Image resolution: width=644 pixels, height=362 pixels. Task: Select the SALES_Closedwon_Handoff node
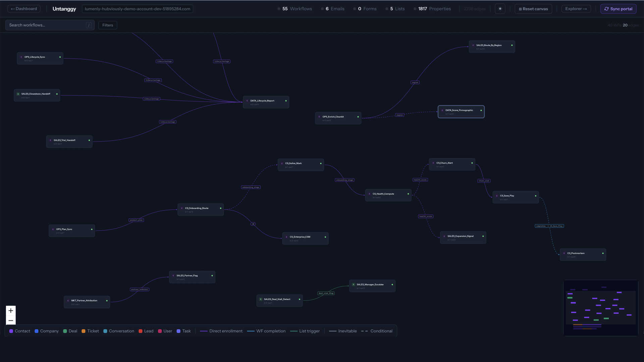(x=37, y=95)
